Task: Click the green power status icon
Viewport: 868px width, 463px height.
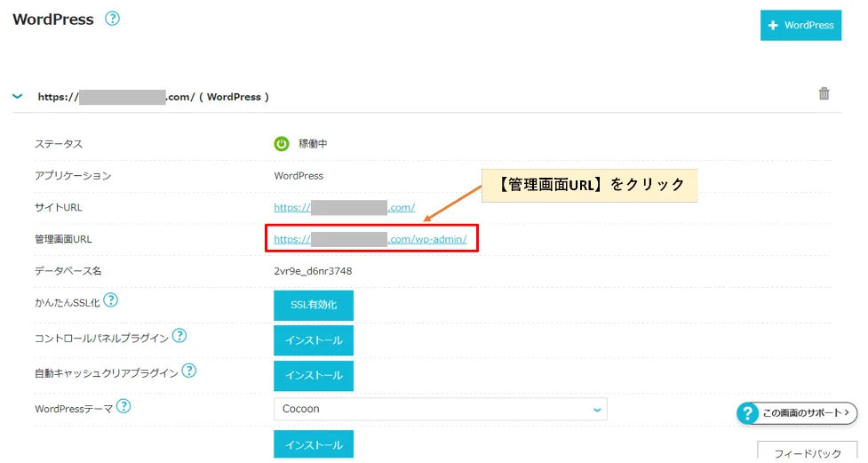Action: point(282,144)
